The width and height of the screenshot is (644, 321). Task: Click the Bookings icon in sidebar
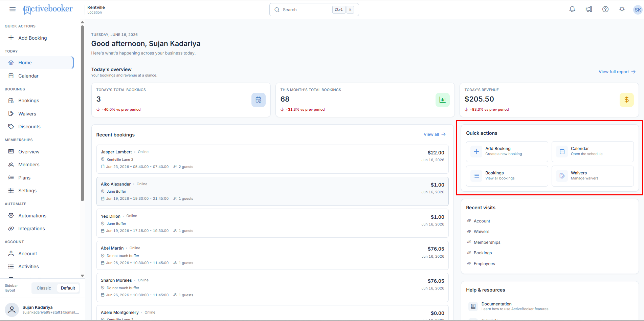tap(11, 101)
